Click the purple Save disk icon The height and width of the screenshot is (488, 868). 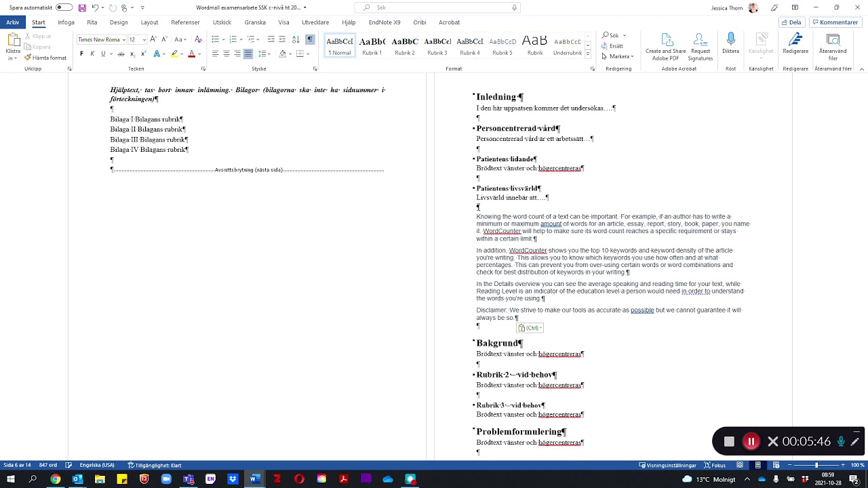[x=82, y=7]
